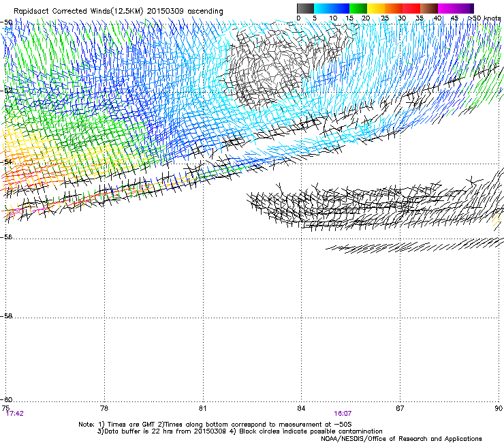
Task: Click the purple 17:42 pass time
Action: 15,414
